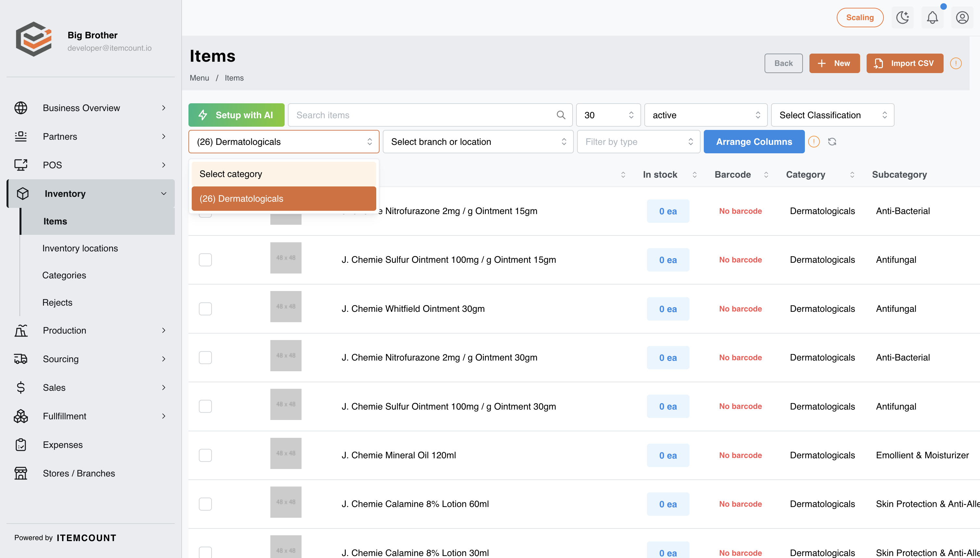Screen dimensions: 980x558
Task: Open Select Classification dropdown
Action: click(832, 115)
